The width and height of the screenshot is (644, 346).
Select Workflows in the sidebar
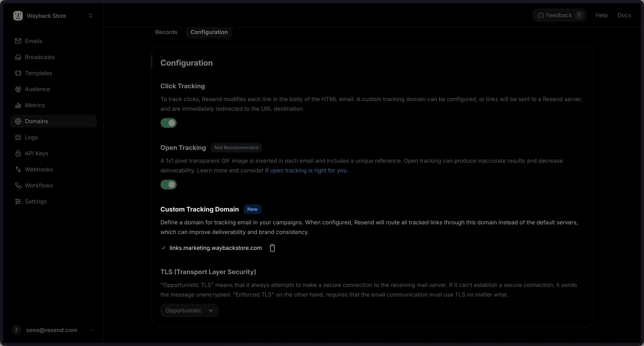click(39, 185)
